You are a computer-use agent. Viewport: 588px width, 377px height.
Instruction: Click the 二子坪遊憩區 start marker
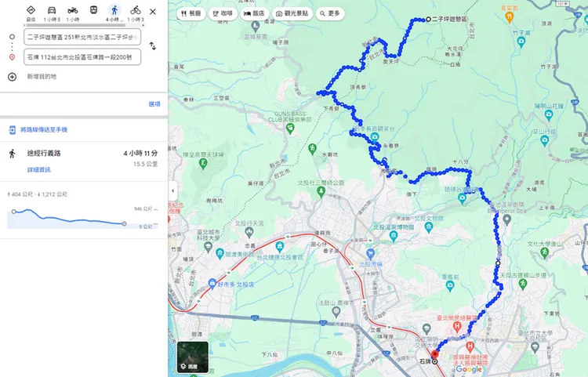(428, 19)
